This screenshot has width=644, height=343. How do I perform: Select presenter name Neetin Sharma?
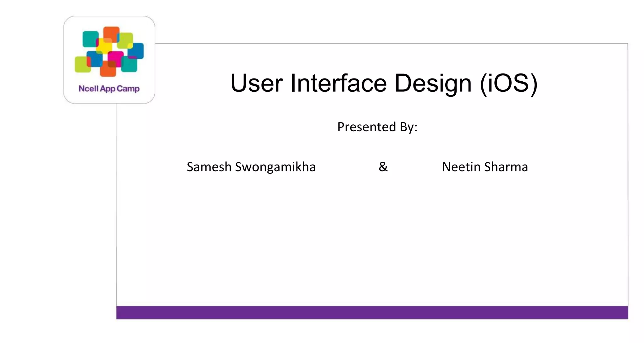click(x=485, y=167)
